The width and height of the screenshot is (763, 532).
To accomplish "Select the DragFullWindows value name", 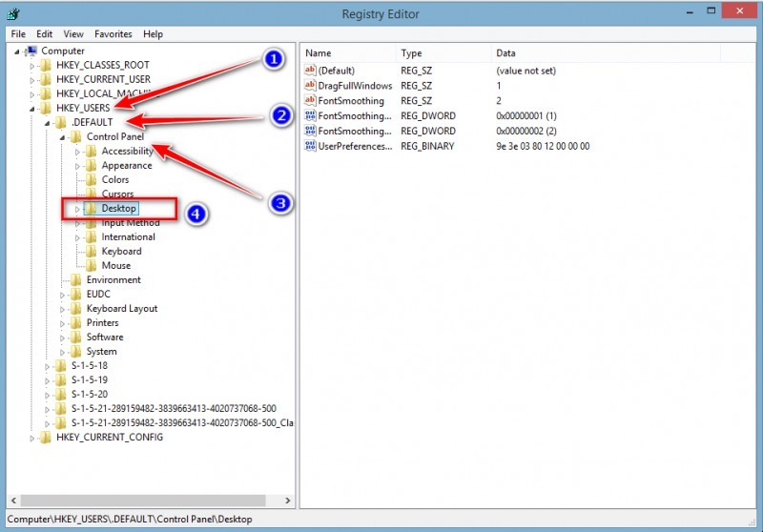I will pyautogui.click(x=355, y=86).
